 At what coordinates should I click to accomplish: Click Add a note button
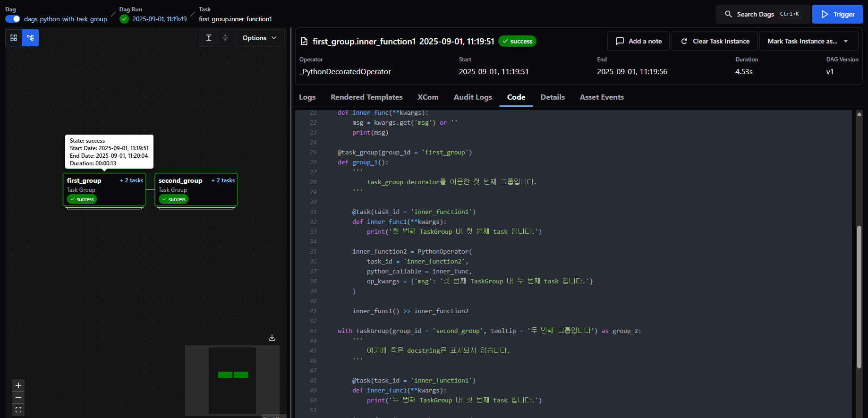[x=638, y=41]
